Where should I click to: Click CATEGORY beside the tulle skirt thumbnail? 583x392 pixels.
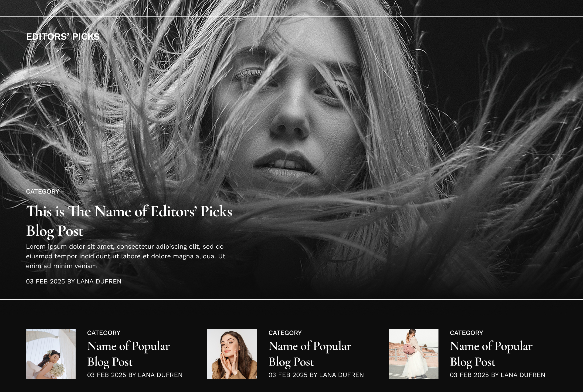click(466, 333)
